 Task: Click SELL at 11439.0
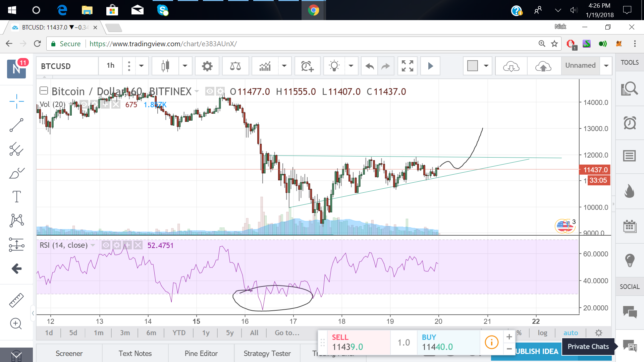point(358,342)
